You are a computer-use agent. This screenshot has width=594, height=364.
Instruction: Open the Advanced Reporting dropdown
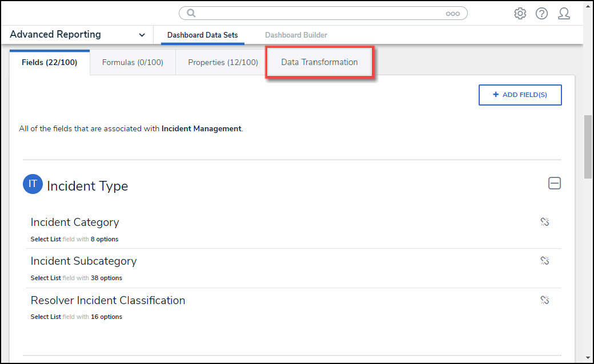142,35
